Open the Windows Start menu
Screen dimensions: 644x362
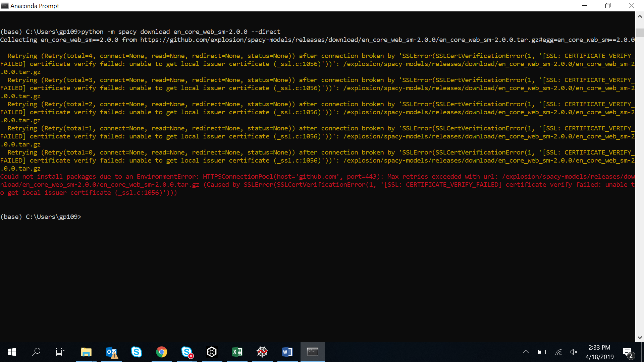(x=12, y=352)
